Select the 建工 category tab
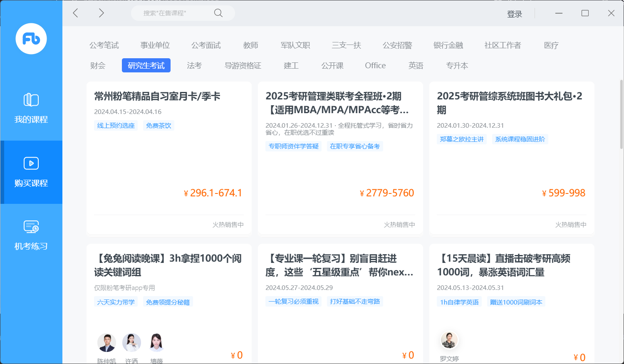 [x=291, y=66]
